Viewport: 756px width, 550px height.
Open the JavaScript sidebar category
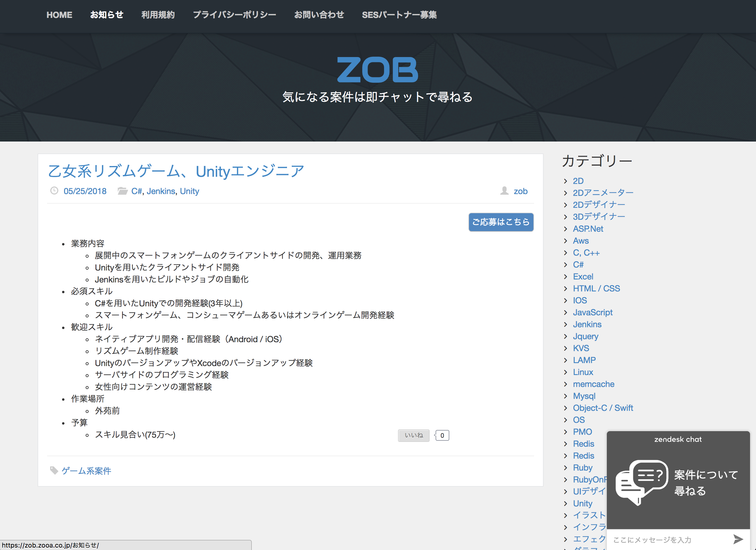593,313
